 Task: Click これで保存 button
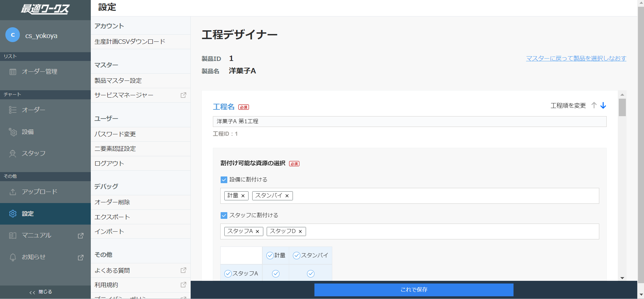414,290
